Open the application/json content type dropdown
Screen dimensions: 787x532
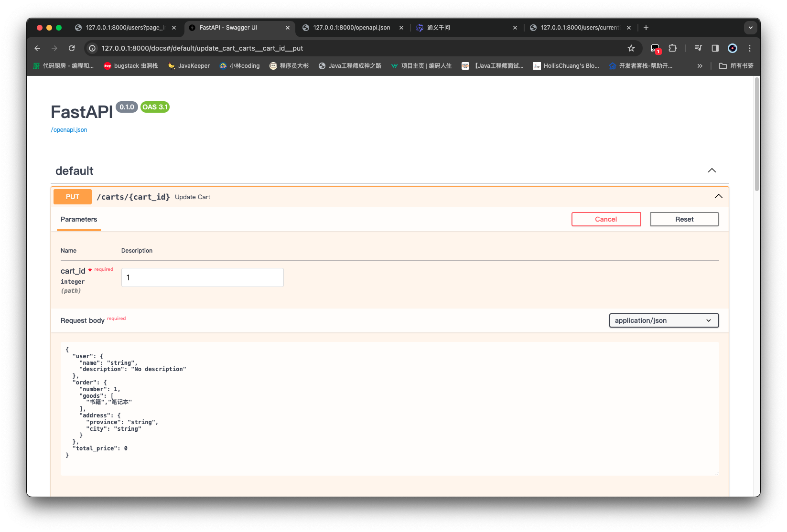[664, 320]
